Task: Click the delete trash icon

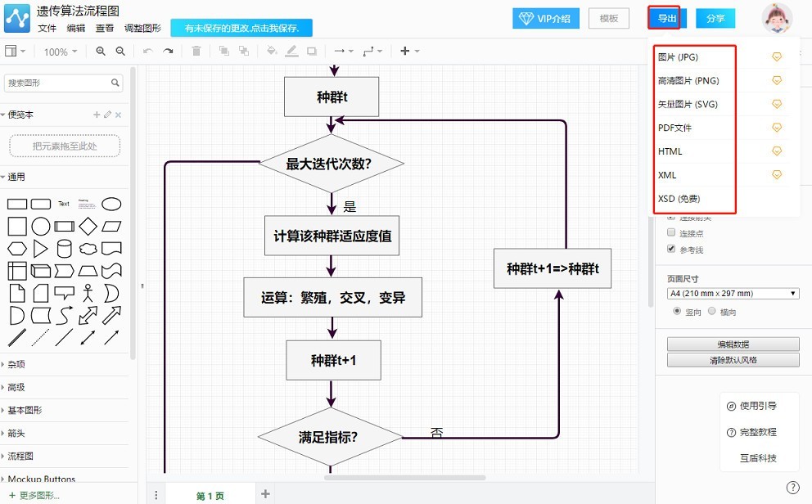Action: [196, 51]
